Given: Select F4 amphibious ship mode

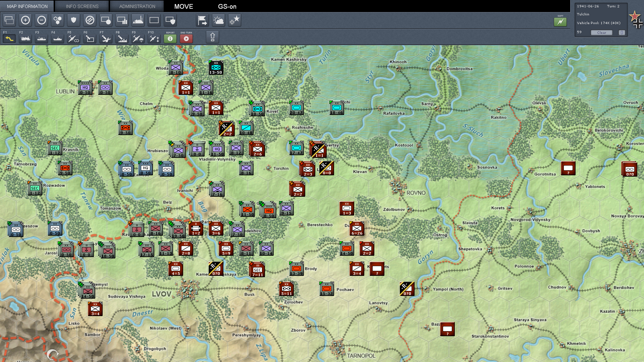Looking at the screenshot, I should [58, 39].
